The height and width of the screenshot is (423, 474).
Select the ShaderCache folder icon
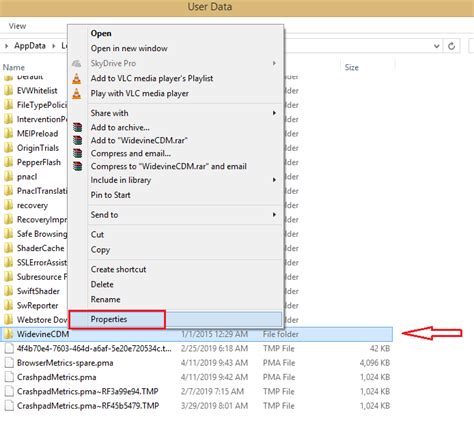click(x=8, y=248)
